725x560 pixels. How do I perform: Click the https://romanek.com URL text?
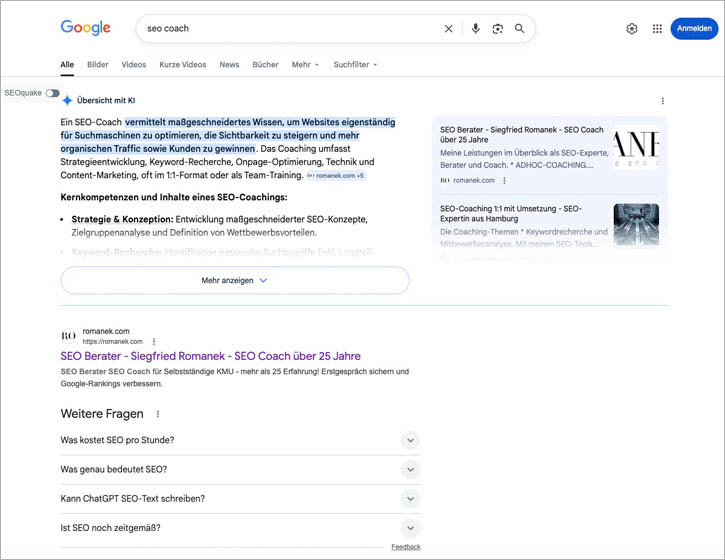[x=113, y=342]
